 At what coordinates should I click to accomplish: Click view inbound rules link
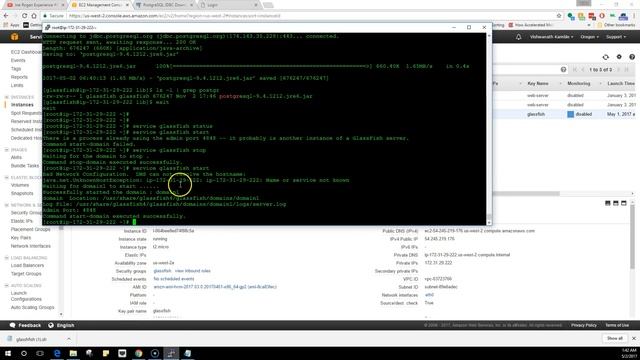coord(193,271)
